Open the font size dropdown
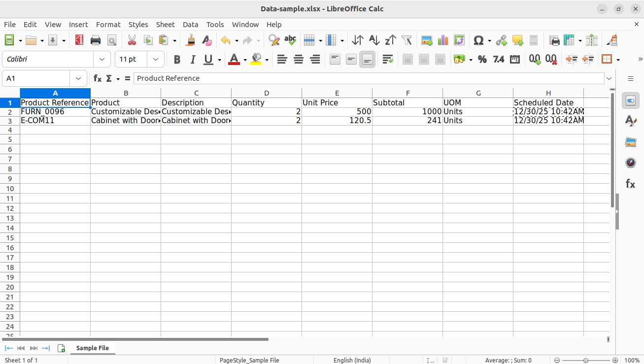This screenshot has height=364, width=644. 156,59
